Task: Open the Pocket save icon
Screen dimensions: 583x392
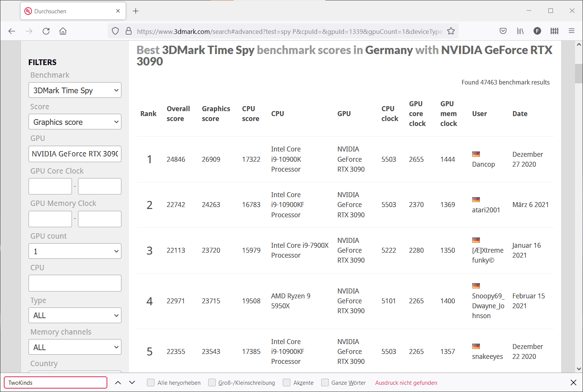Action: 503,31
